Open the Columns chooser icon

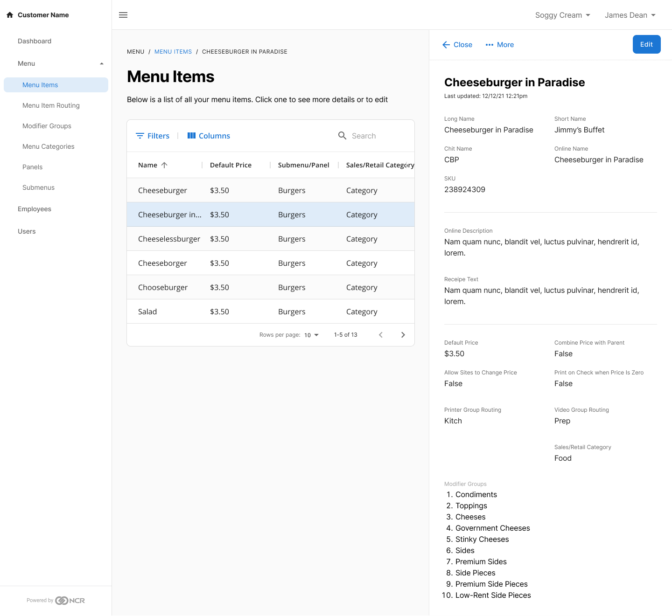pos(191,136)
